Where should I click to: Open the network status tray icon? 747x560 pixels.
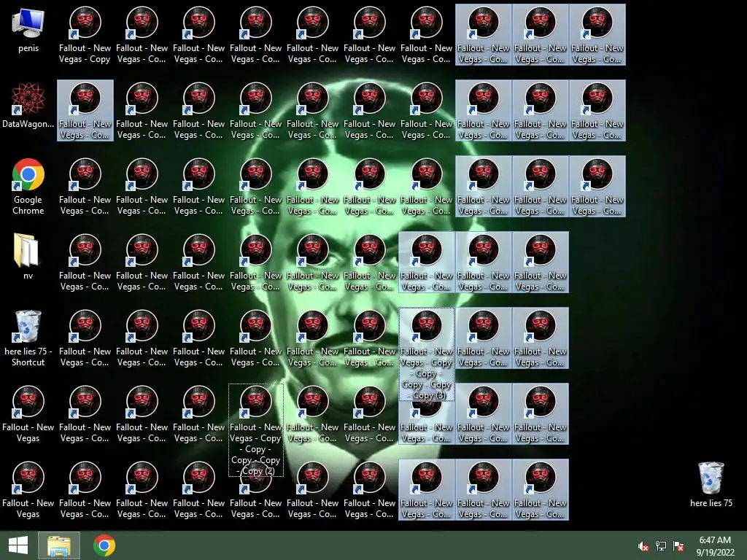point(661,546)
